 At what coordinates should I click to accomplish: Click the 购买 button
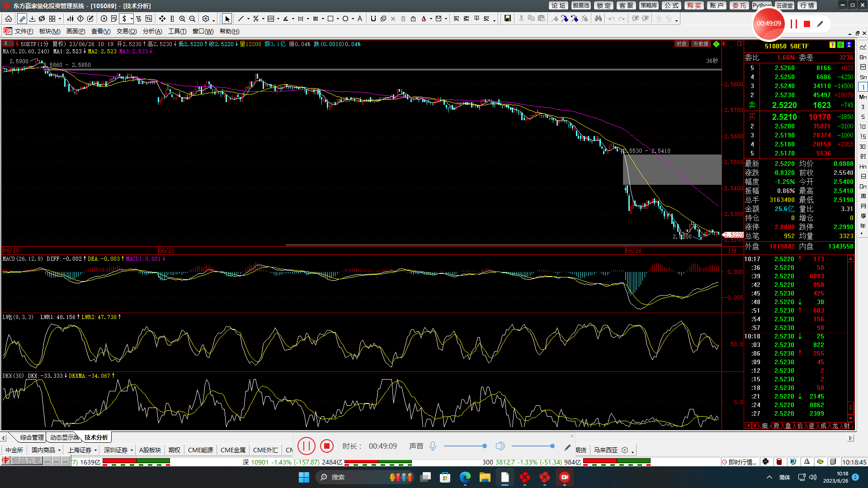pos(694,5)
